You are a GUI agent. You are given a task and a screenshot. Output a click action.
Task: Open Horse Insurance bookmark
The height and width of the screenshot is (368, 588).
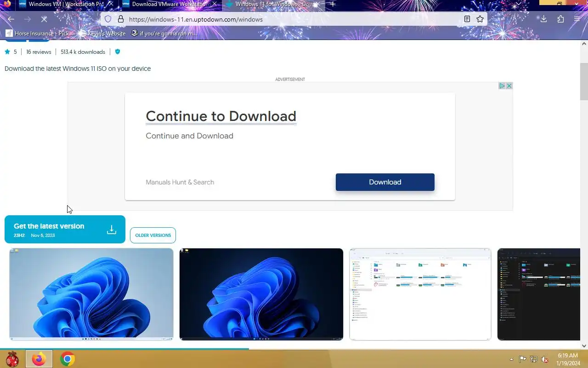tap(40, 34)
